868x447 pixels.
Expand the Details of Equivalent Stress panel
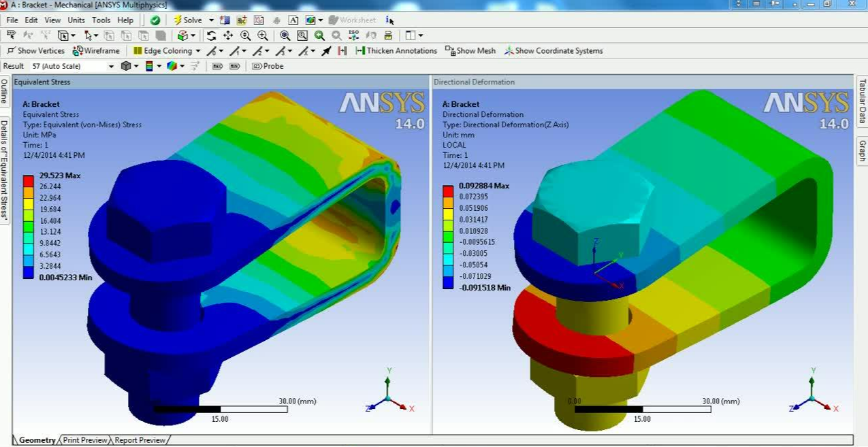[4, 170]
